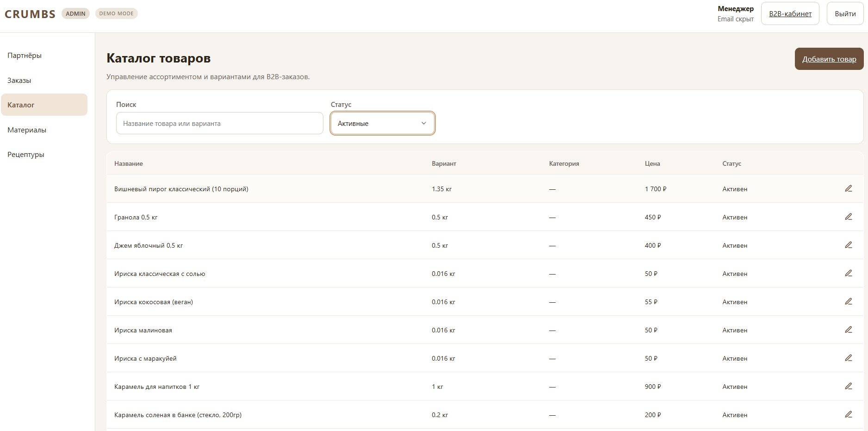
Task: Open the B2B-кабинет link
Action: pyautogui.click(x=790, y=13)
